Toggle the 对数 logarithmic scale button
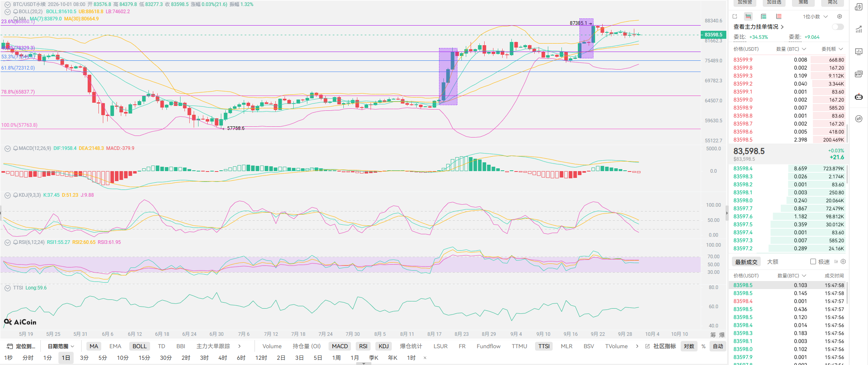 pos(689,346)
